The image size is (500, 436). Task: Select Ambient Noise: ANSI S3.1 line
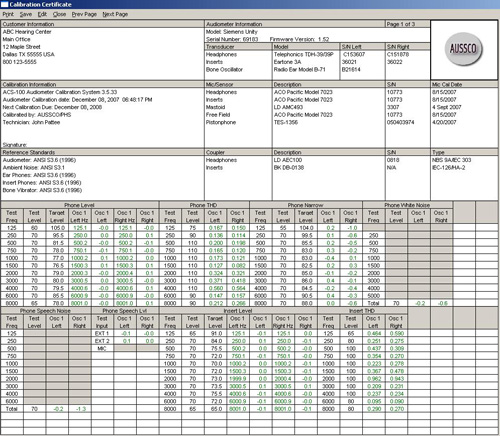pos(34,167)
